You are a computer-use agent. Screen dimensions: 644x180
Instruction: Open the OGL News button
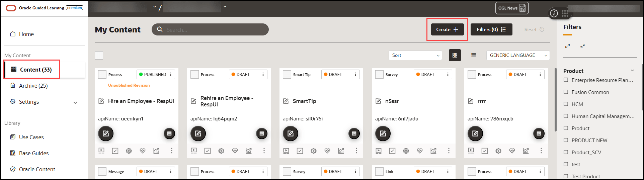pyautogui.click(x=512, y=8)
